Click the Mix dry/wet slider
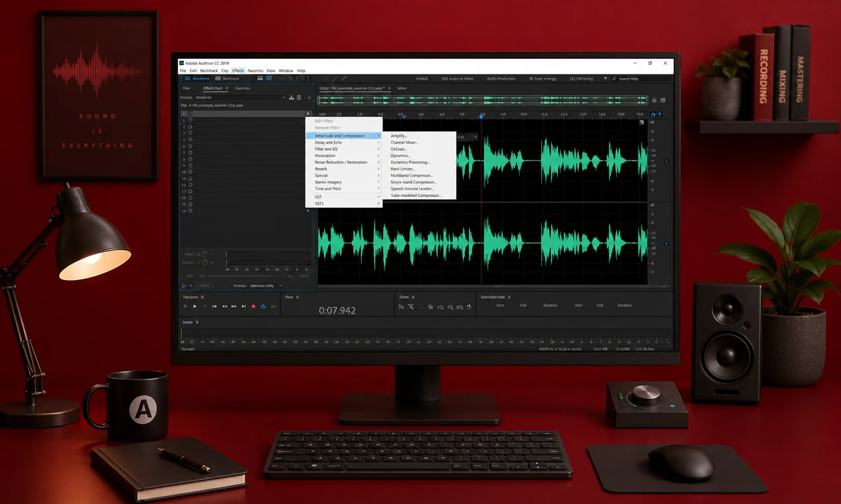Screen dimensions: 841x504 pos(246,276)
